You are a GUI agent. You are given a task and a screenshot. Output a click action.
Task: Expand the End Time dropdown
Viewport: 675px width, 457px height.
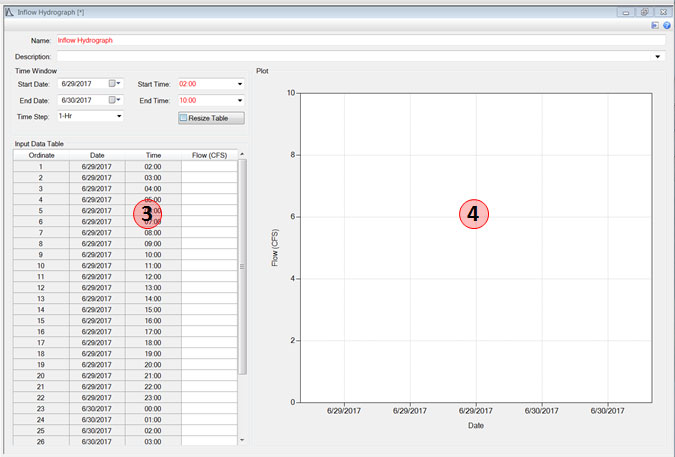[240, 100]
